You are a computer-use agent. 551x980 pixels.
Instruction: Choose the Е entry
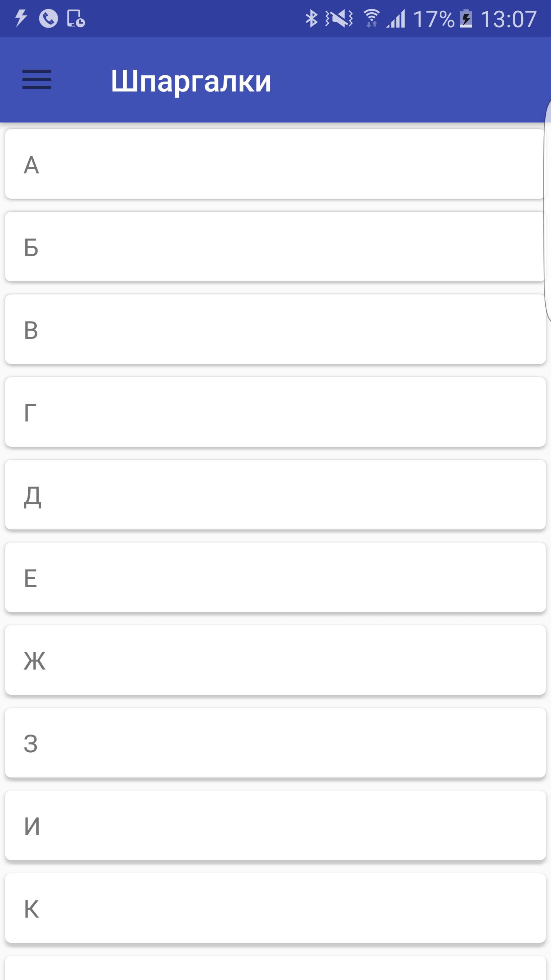point(275,578)
